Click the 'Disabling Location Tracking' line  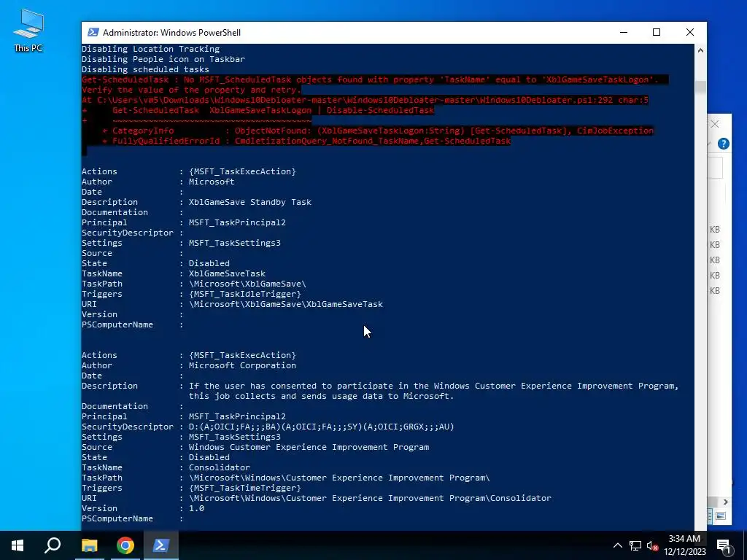coord(150,49)
